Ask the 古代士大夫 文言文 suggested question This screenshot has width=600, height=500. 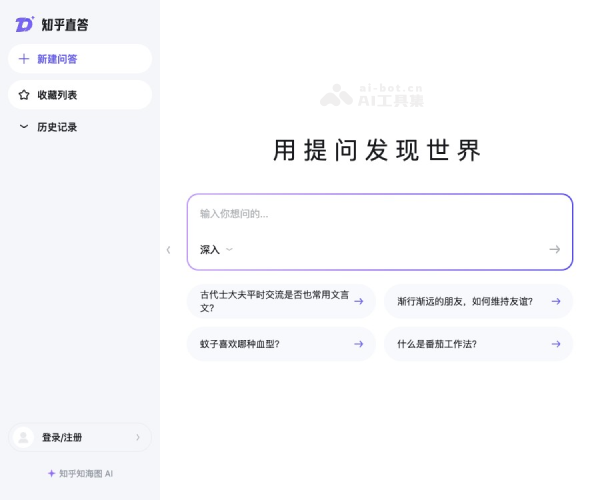(270, 301)
